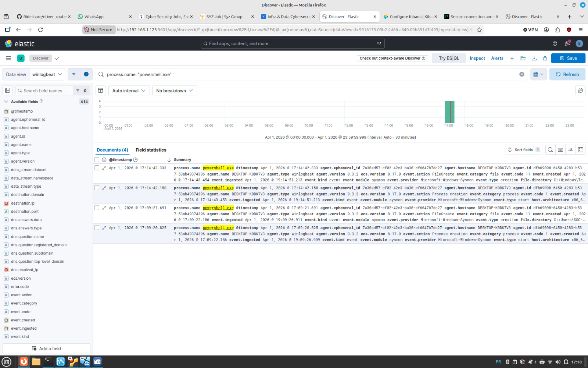Share the Discover session using the share icon
Image resolution: width=588 pixels, height=368 pixels.
545,58
